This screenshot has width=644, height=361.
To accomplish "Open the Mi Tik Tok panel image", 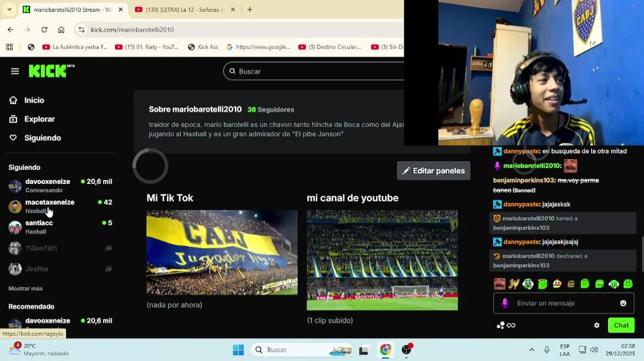I will [x=222, y=252].
